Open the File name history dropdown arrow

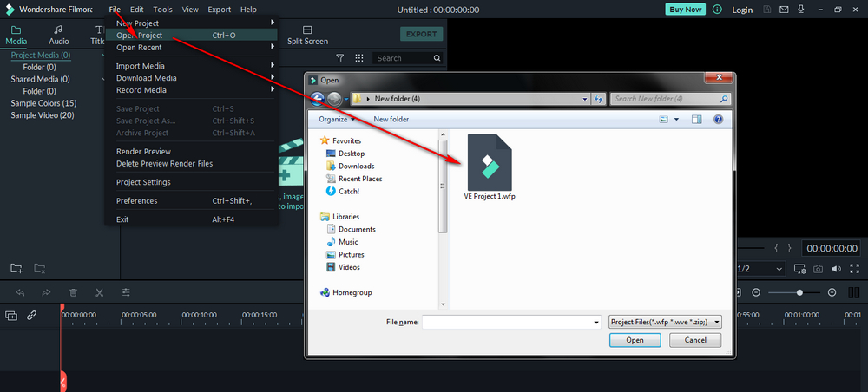[596, 323]
